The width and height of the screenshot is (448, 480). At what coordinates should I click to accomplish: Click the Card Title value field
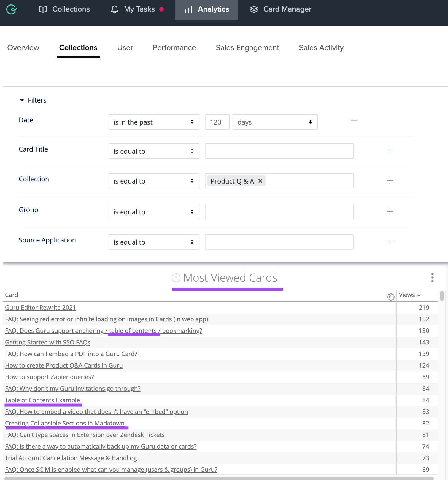coord(279,151)
